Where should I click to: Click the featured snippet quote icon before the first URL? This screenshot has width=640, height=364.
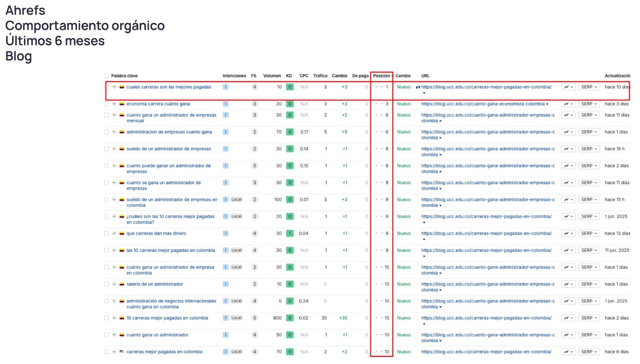[418, 87]
